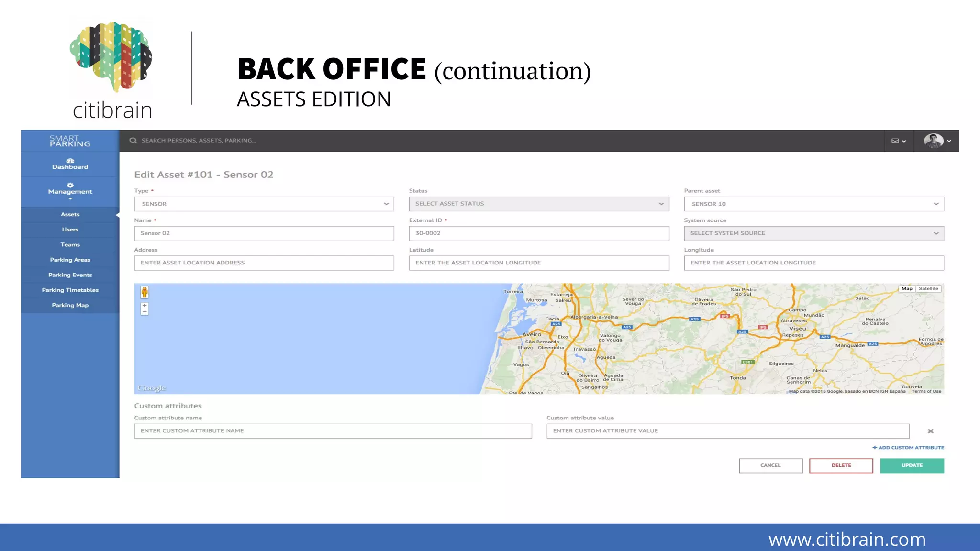Click the Management gear icon
Viewport: 980px width, 551px height.
click(70, 185)
